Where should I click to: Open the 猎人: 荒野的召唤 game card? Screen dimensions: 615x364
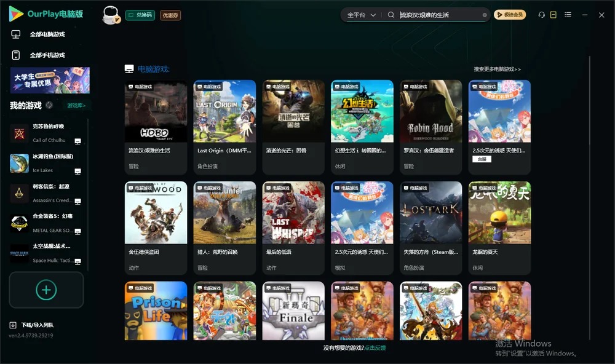(224, 228)
